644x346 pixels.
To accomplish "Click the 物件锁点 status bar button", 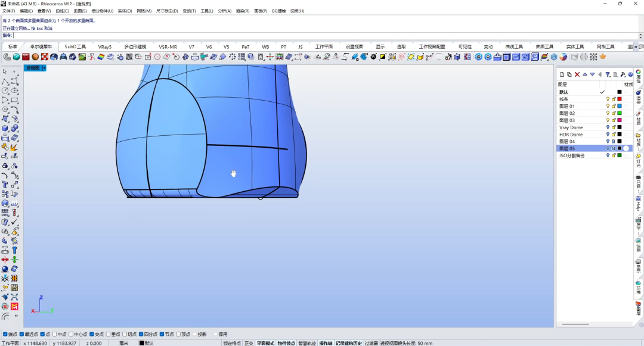I will (x=286, y=343).
